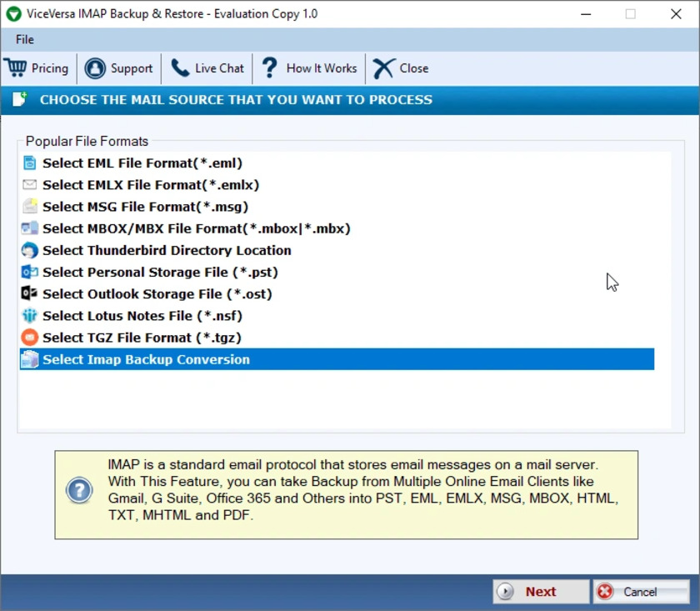Click the MSG file format icon
This screenshot has width=700, height=611.
point(29,207)
